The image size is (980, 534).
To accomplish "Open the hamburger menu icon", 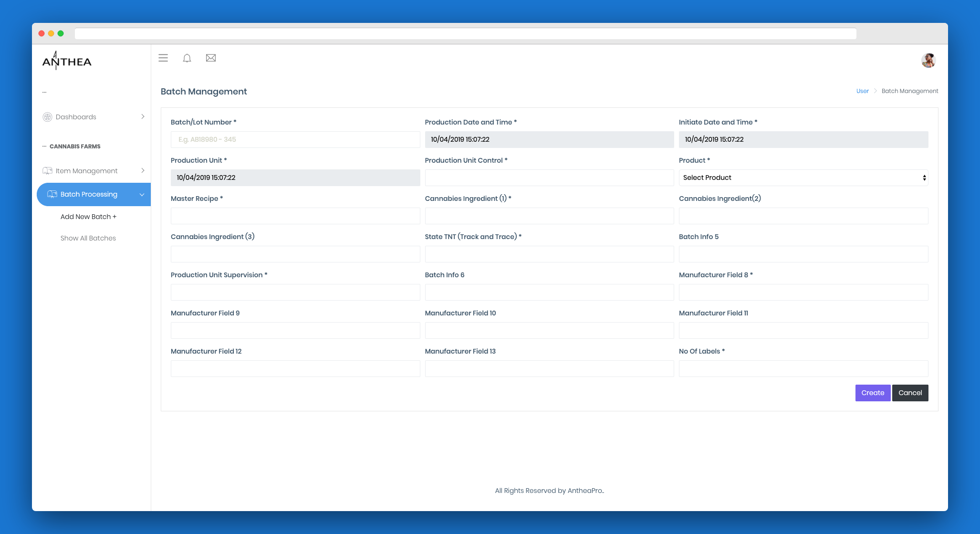I will (x=163, y=58).
